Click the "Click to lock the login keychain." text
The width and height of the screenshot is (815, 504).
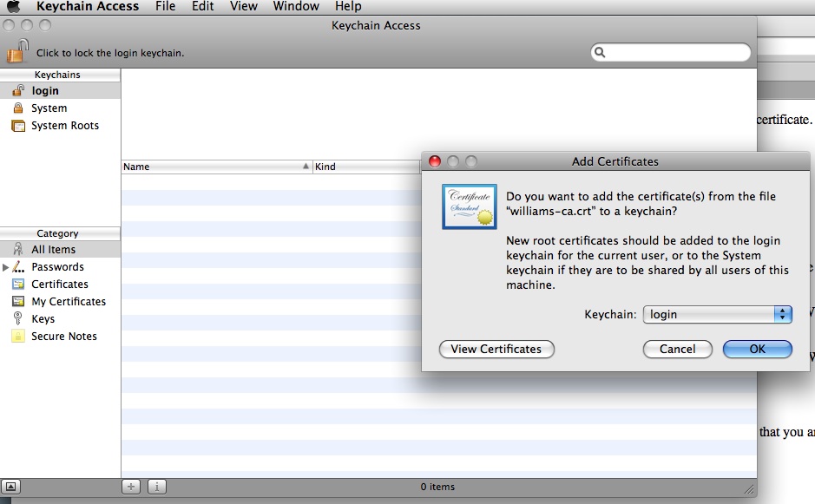tap(110, 53)
